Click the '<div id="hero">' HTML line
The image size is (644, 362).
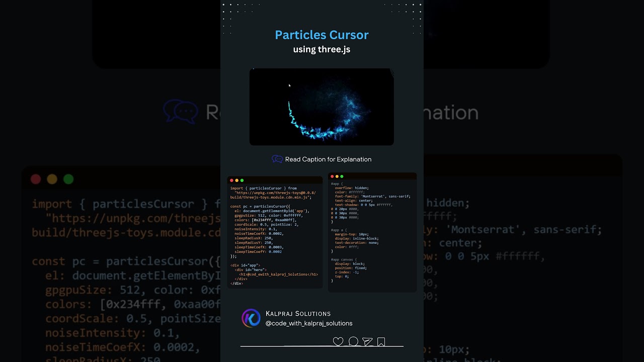[251, 269]
